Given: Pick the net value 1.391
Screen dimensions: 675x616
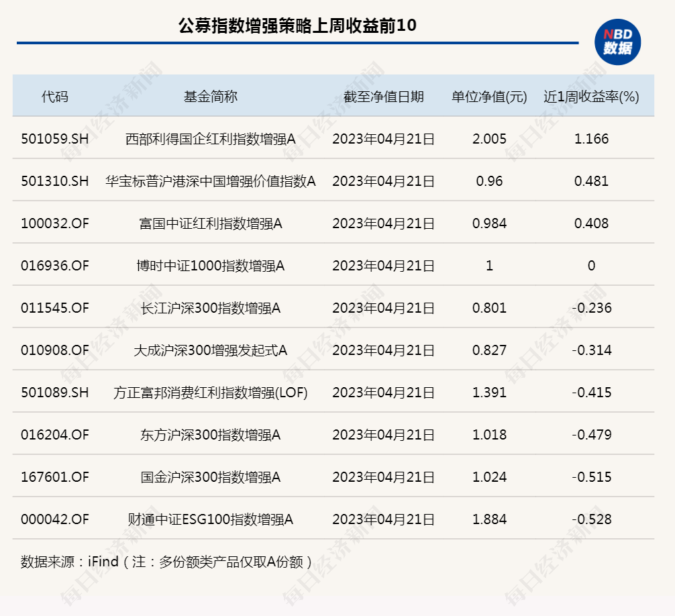Looking at the screenshot, I should (x=489, y=392).
